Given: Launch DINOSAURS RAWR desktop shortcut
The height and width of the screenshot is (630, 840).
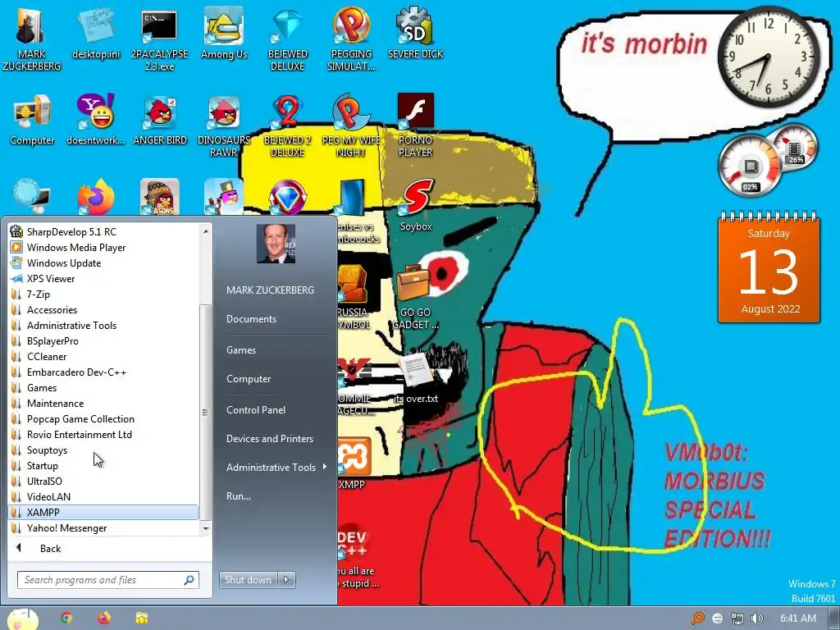Looking at the screenshot, I should pyautogui.click(x=224, y=126).
